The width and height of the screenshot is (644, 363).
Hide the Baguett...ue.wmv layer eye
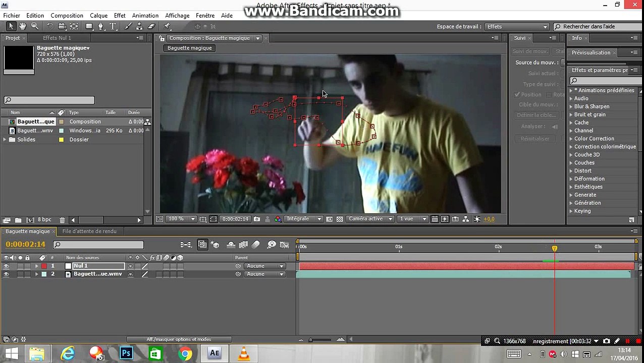point(6,274)
